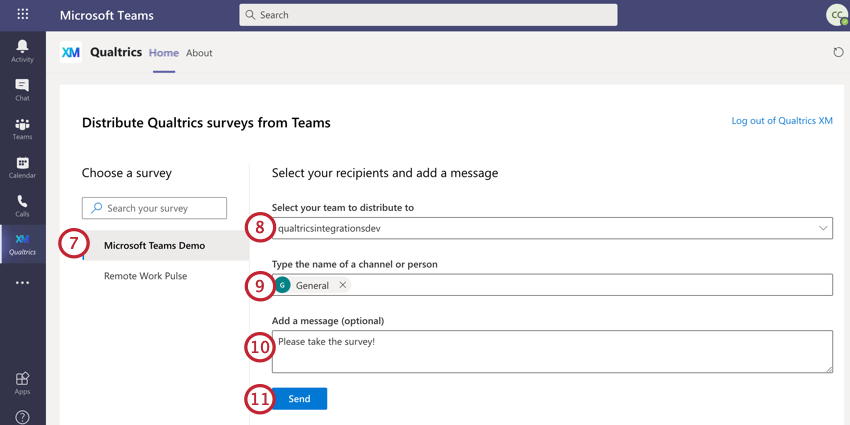The width and height of the screenshot is (850, 425).
Task: Open Activity bell in sidebar
Action: tap(22, 50)
